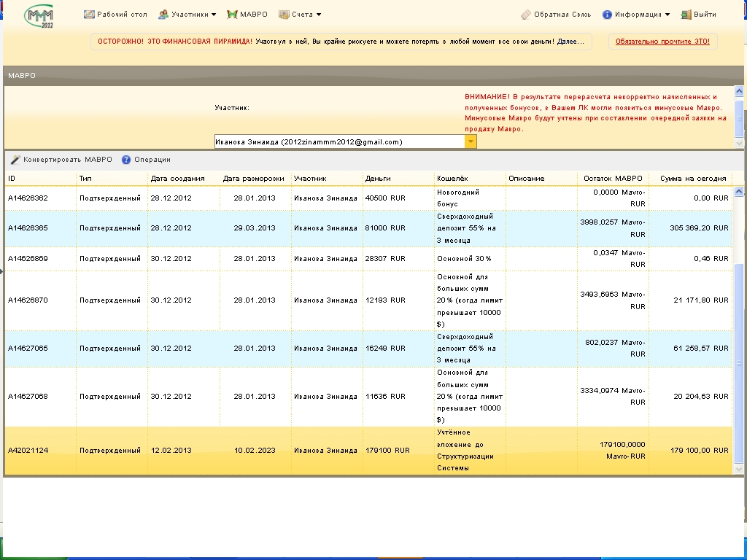Click Выйти to log out
This screenshot has width=747, height=560.
tap(705, 15)
